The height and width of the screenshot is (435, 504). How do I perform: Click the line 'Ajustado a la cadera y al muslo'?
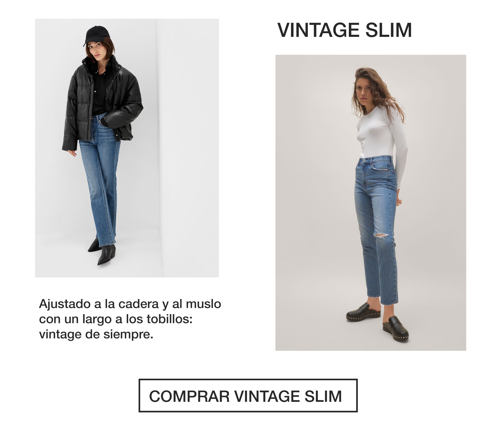coord(130,304)
